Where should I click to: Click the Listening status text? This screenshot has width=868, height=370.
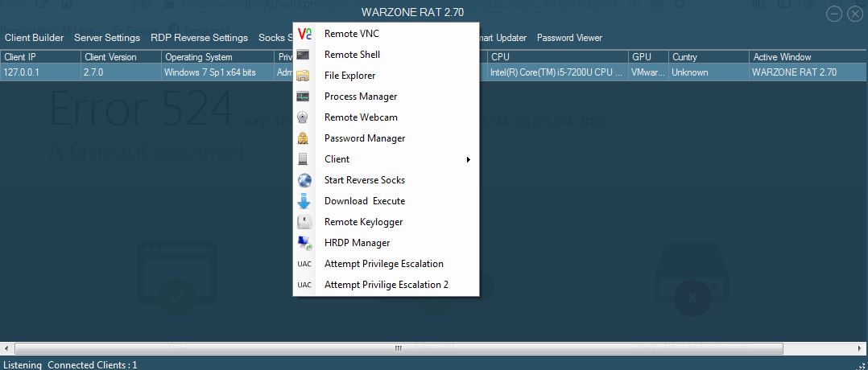tap(23, 365)
